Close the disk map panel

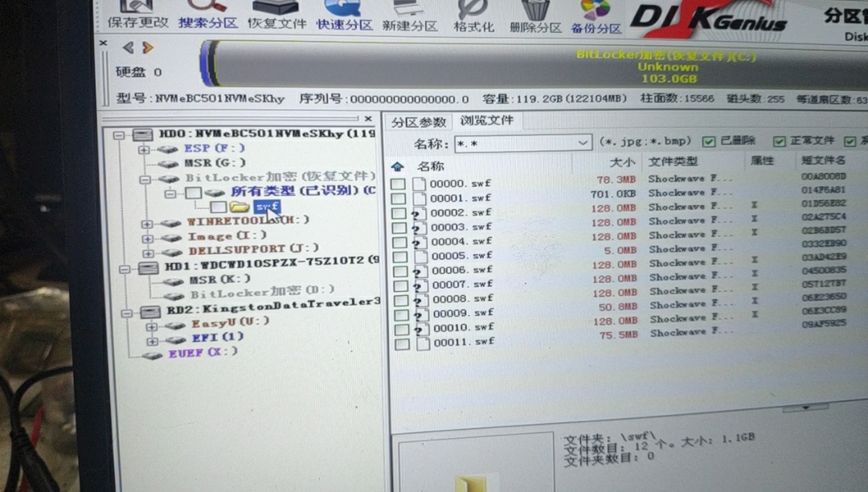tap(103, 43)
